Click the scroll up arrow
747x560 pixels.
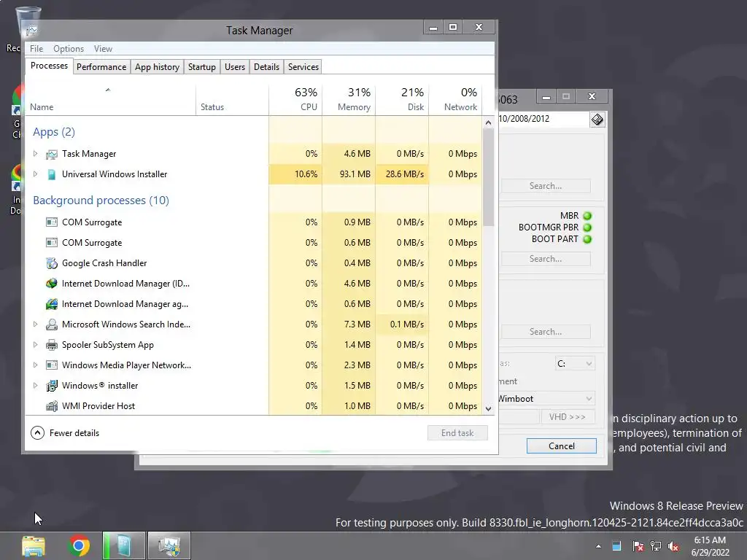pos(488,122)
